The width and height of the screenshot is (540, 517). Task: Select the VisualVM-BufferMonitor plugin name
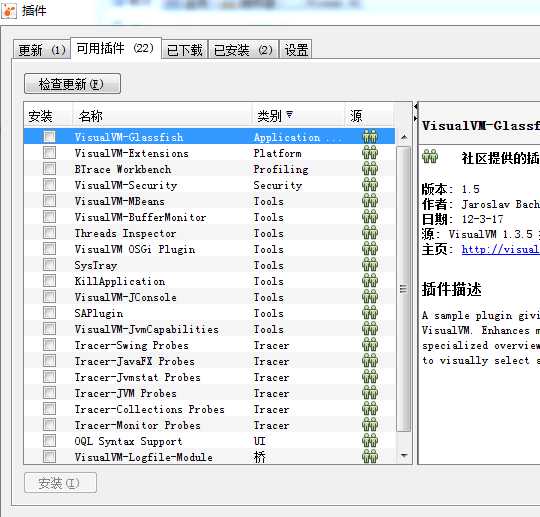(141, 217)
